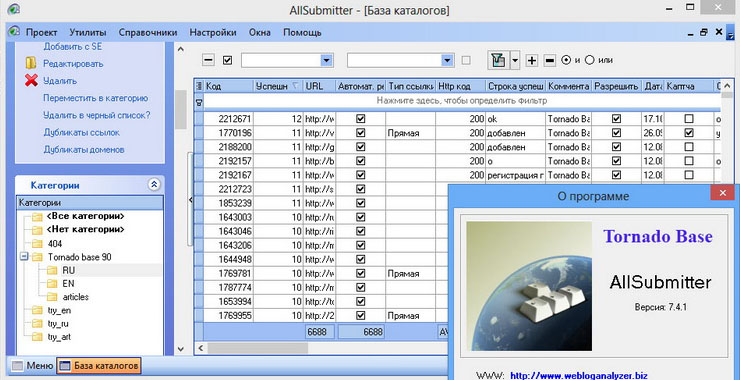The height and width of the screenshot is (380, 740).
Task: Select the EN subfolder
Action: click(x=68, y=284)
